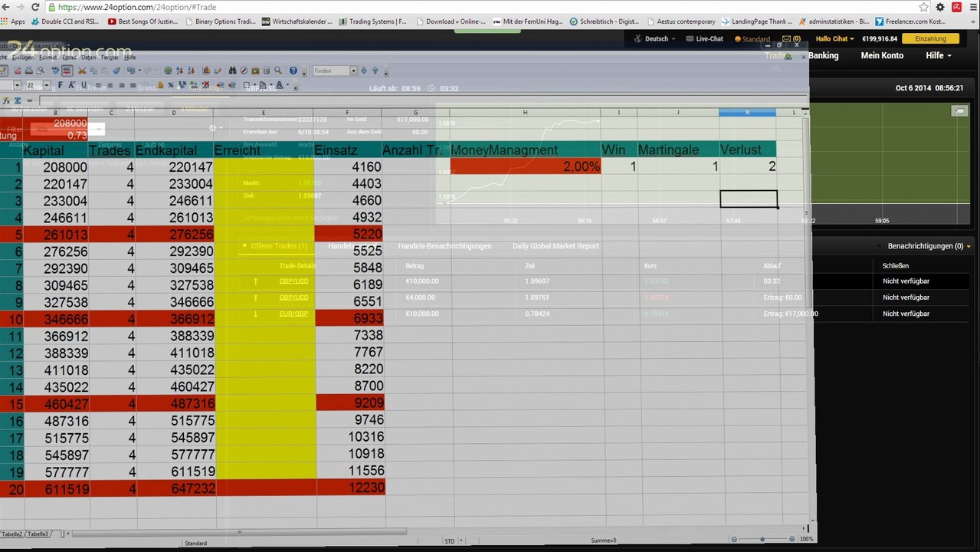Adjust the Calc zoom slider
Screen dimensions: 980x552
(762, 540)
